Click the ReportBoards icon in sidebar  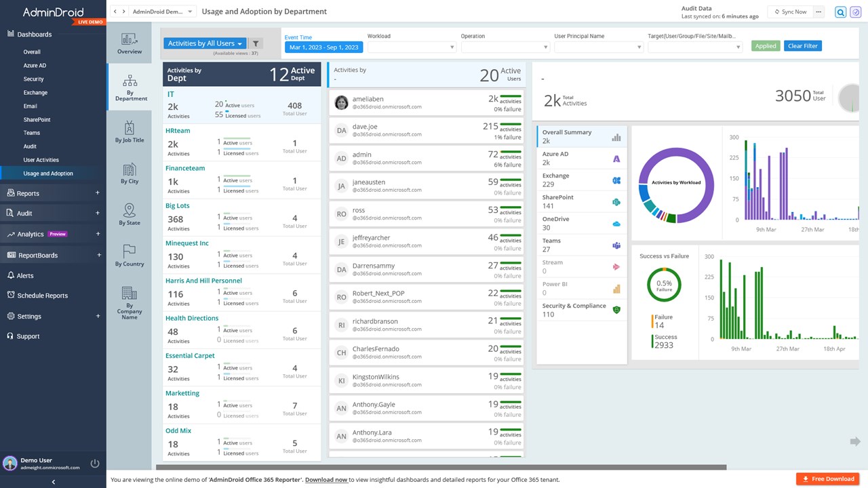click(x=10, y=256)
